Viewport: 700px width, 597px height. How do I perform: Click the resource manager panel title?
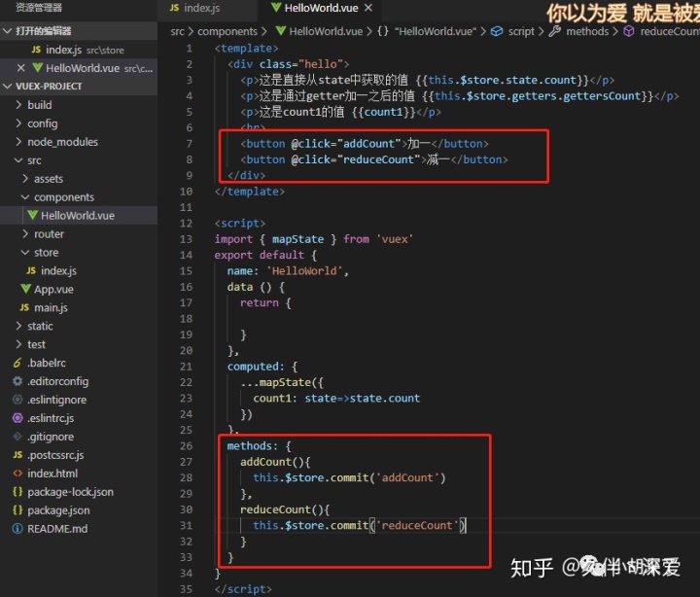click(x=39, y=8)
